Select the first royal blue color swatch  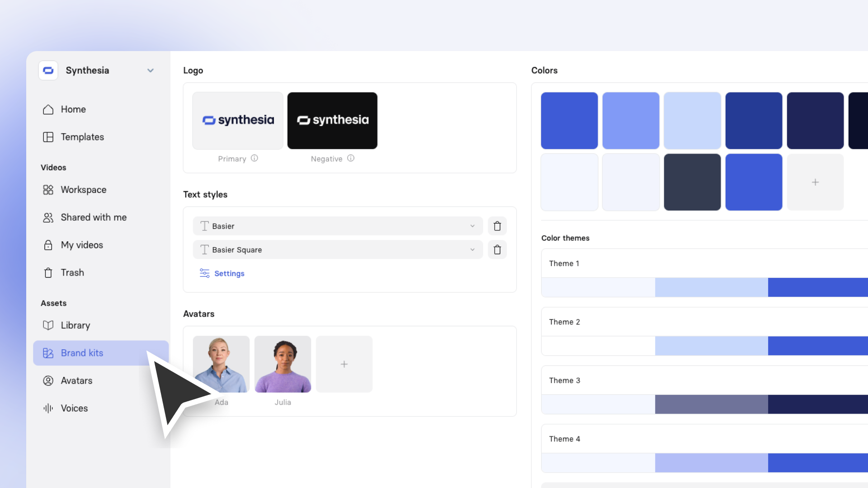(569, 121)
